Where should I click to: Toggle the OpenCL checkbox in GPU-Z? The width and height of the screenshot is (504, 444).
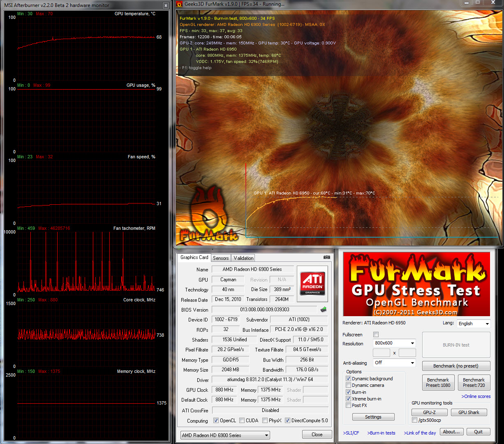click(x=216, y=421)
